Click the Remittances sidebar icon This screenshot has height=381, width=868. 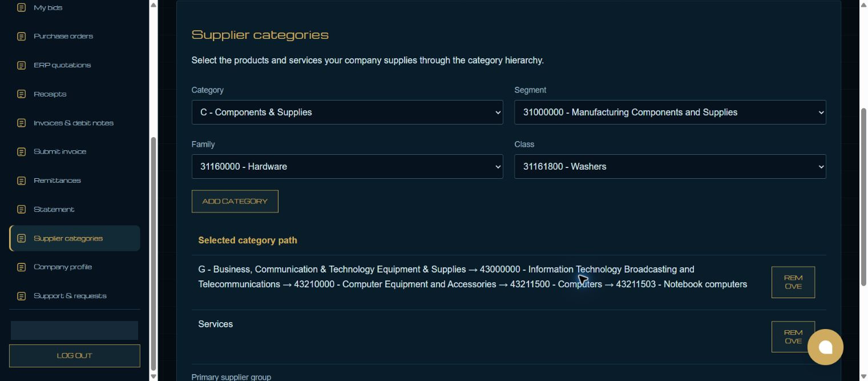pos(21,181)
